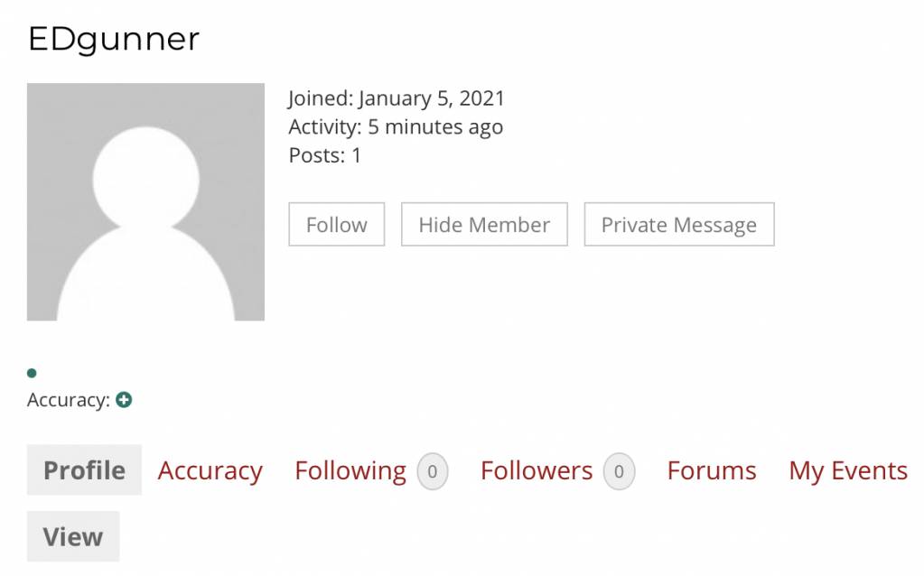
Task: Follow the member EDgunner
Action: 337,225
